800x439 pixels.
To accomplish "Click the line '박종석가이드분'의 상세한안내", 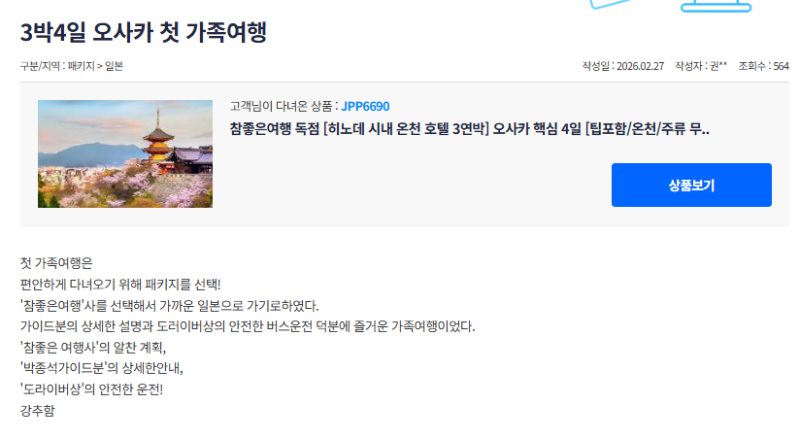I will pos(102,368).
